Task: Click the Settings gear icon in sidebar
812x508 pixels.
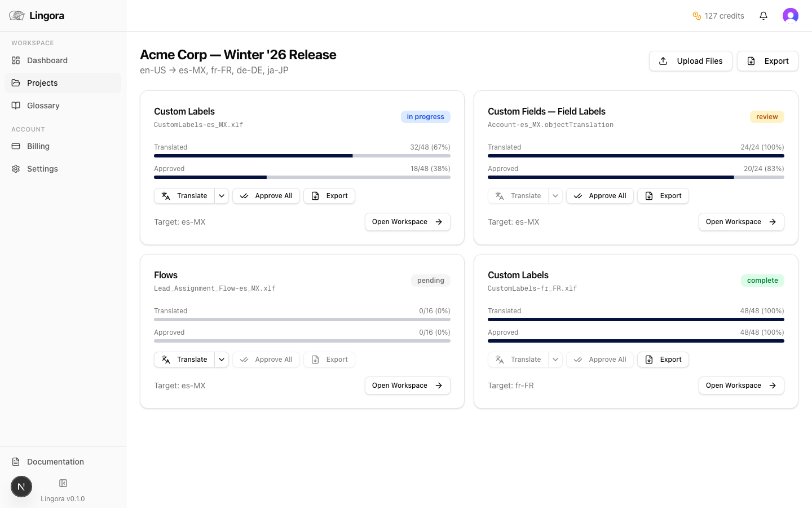Action: coord(16,169)
